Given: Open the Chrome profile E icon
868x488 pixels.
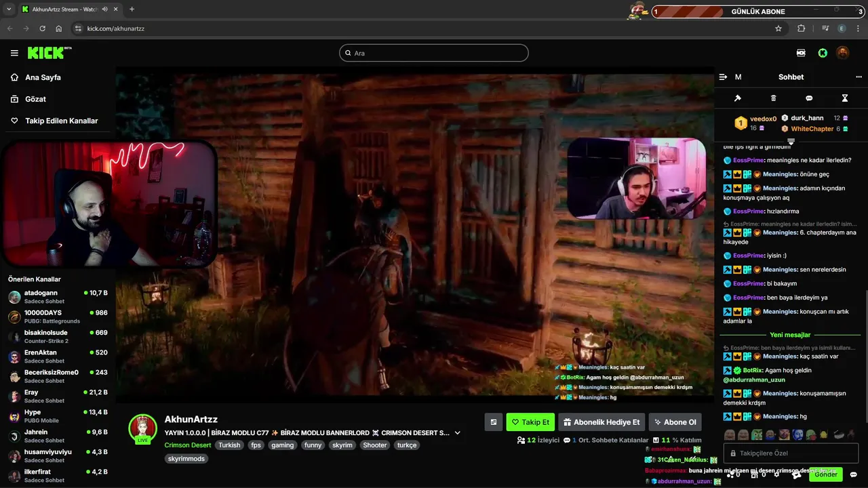Looking at the screenshot, I should point(842,28).
